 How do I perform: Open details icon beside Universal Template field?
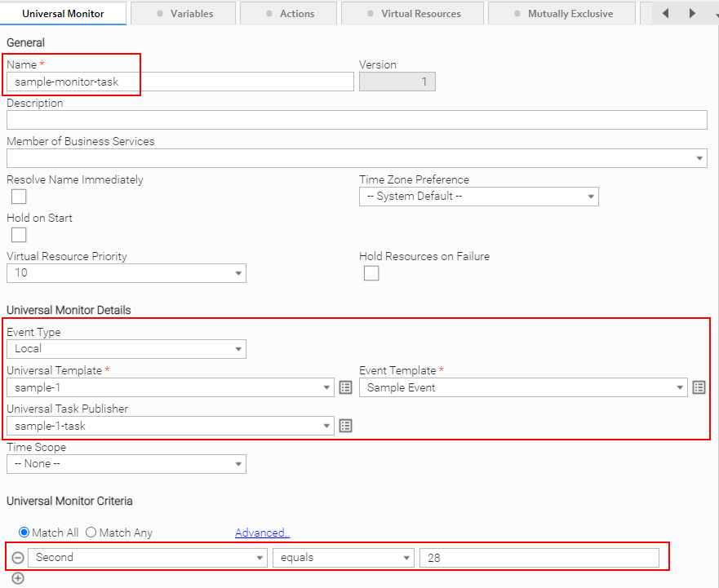point(346,387)
